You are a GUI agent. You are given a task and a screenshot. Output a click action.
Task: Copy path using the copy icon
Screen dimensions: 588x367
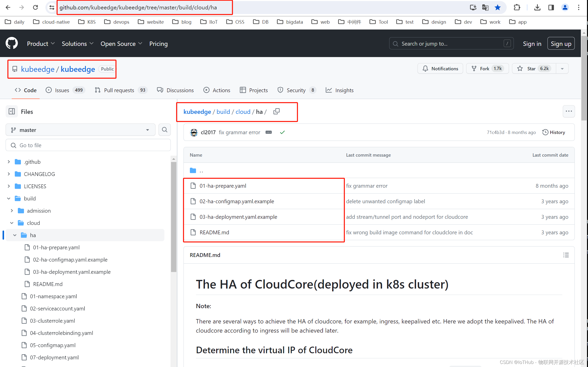point(277,111)
